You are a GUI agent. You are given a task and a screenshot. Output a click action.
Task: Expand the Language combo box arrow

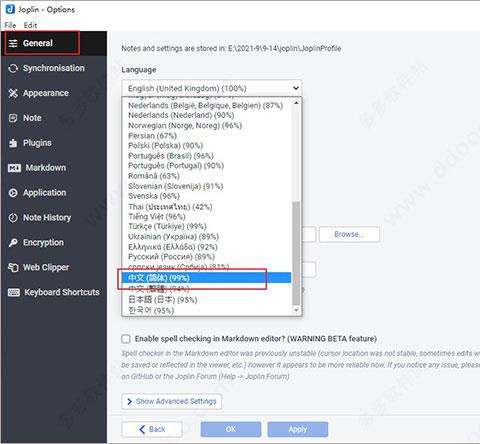pos(296,88)
